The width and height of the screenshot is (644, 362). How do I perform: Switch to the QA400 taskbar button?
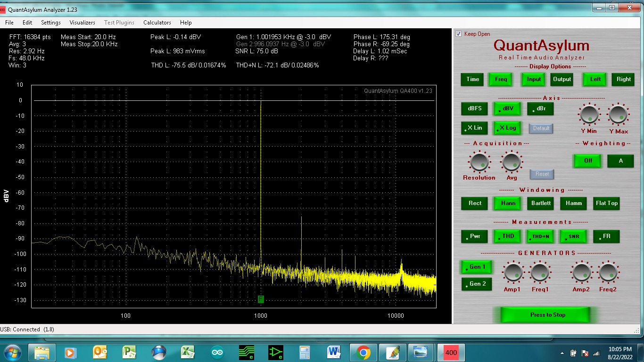(x=451, y=353)
